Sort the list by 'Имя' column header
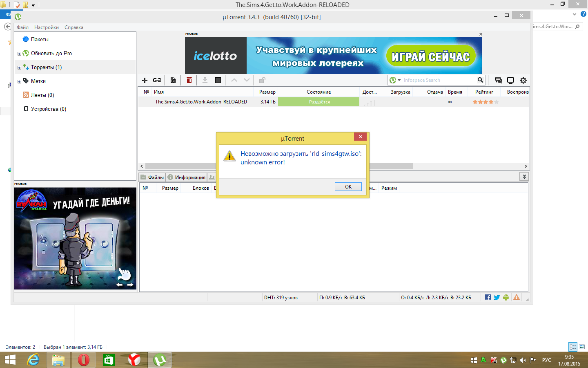Screen dimensions: 588x368 tap(159, 92)
